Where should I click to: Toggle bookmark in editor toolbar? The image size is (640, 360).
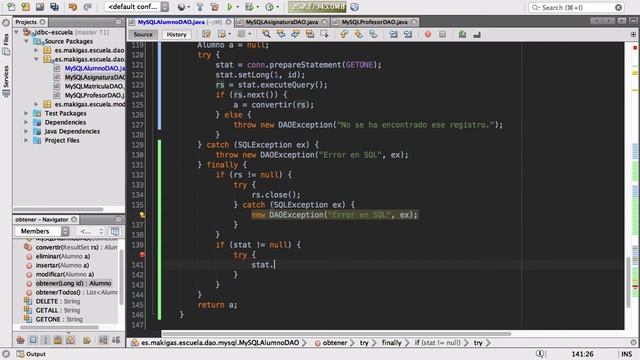(373, 34)
